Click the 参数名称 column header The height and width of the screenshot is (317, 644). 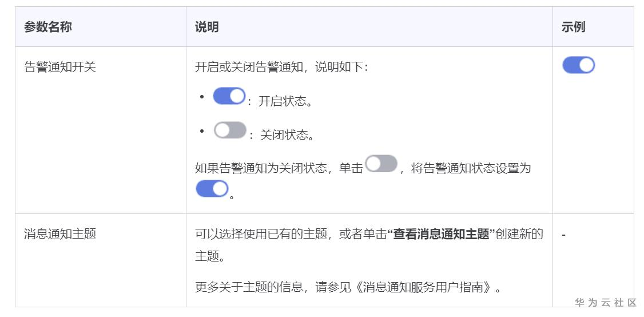pyautogui.click(x=48, y=27)
